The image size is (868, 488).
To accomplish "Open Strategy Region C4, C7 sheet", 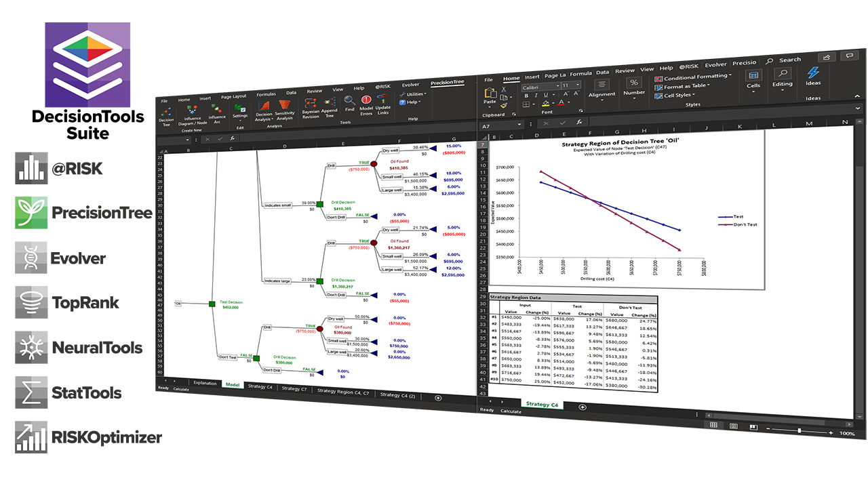I will pyautogui.click(x=343, y=392).
